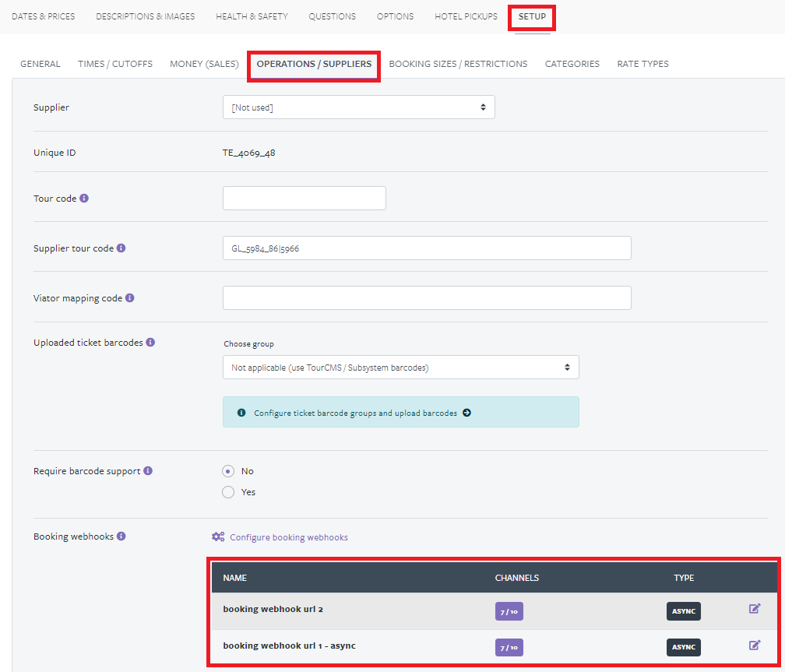Click info icon next to Require barcode support
785x672 pixels.
tap(148, 471)
